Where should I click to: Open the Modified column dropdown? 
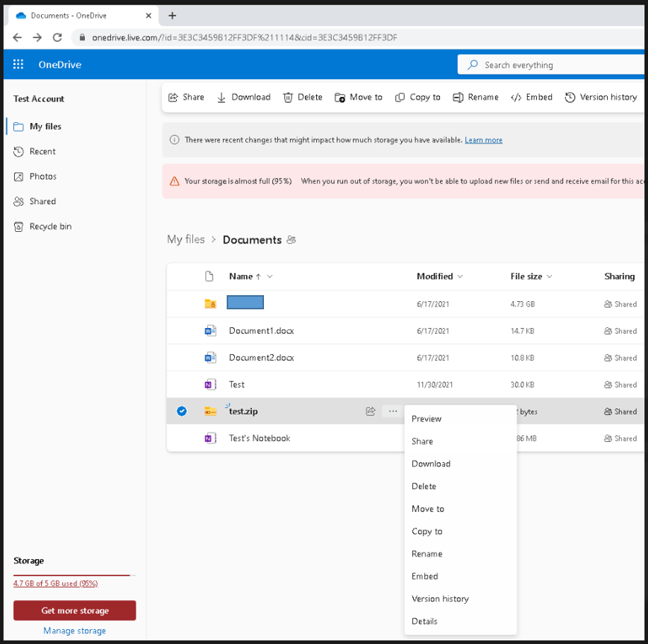point(460,277)
